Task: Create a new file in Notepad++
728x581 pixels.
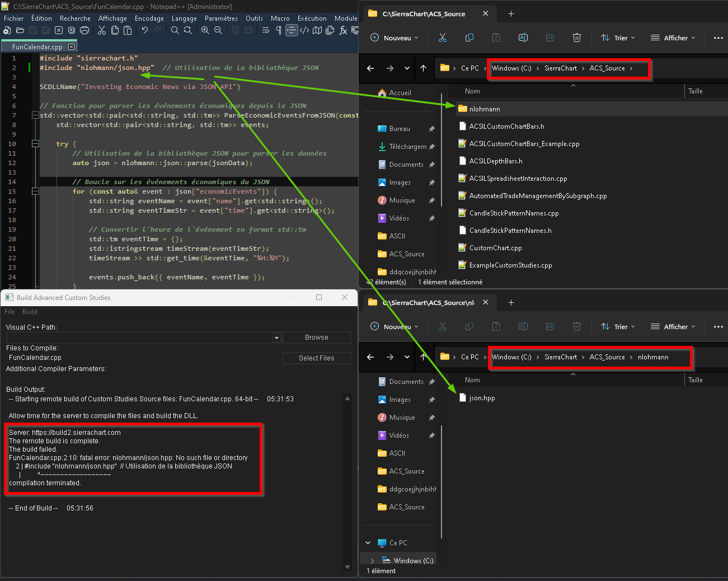Action: tap(7, 30)
